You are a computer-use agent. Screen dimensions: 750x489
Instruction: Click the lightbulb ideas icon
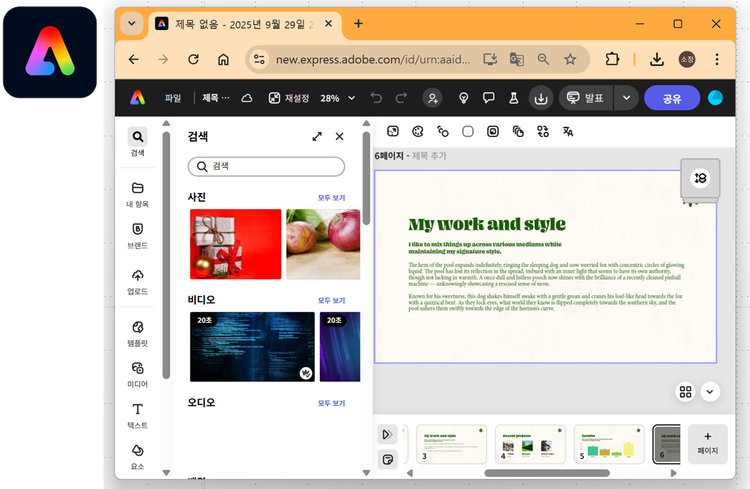(464, 98)
